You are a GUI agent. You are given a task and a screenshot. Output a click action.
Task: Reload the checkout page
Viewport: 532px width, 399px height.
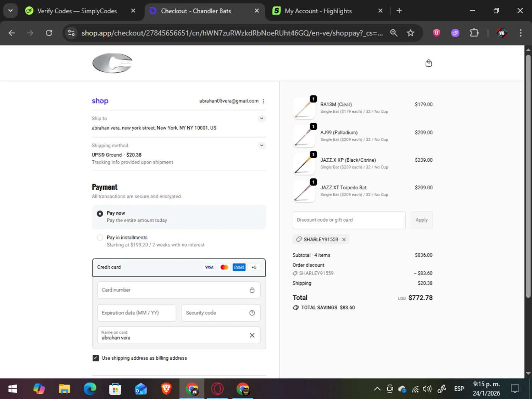coord(49,33)
